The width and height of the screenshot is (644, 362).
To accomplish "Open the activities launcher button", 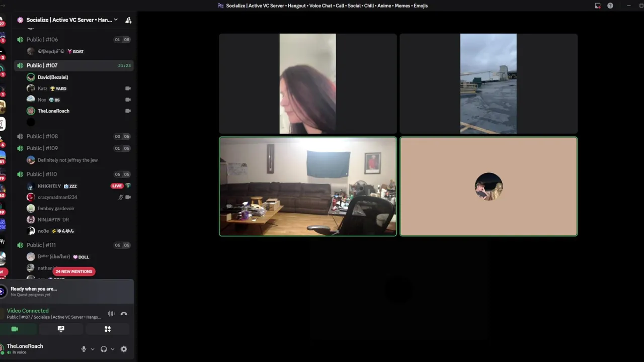I will point(107,329).
